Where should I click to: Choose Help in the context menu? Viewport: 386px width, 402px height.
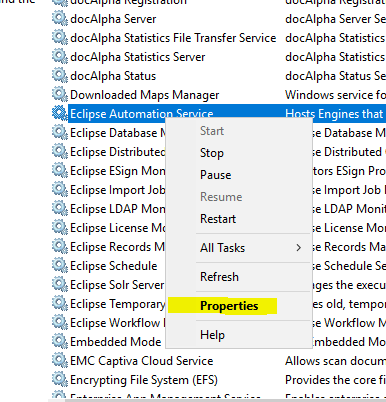point(212,335)
